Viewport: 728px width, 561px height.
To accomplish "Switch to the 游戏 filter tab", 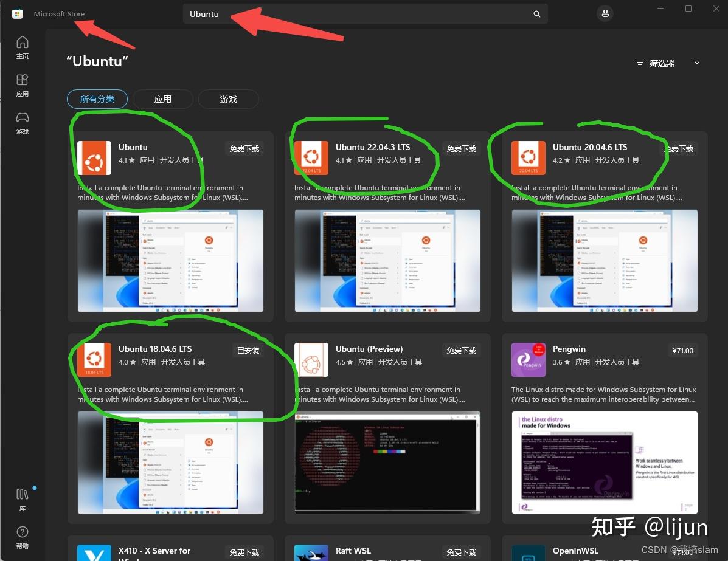I will pos(228,98).
